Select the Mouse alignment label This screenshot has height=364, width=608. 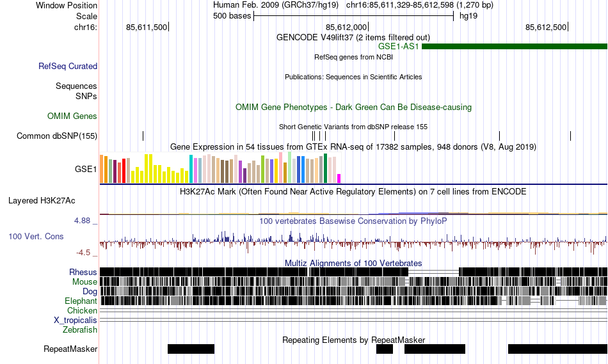point(84,282)
